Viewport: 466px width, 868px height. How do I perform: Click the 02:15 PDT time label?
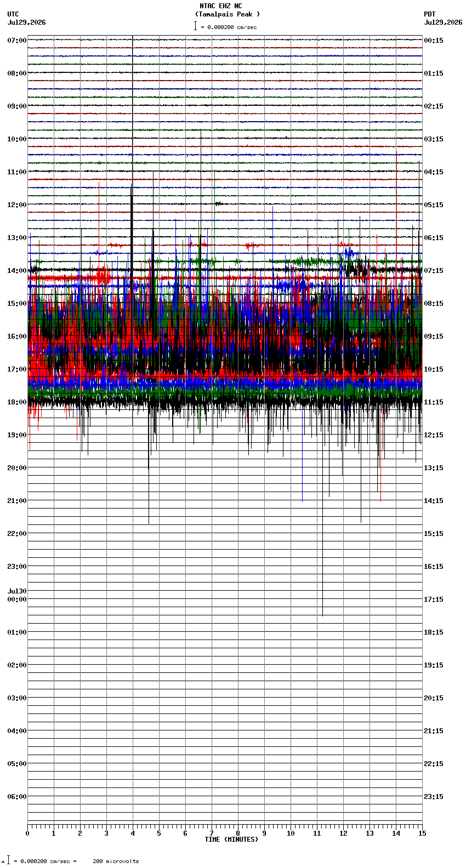click(434, 106)
